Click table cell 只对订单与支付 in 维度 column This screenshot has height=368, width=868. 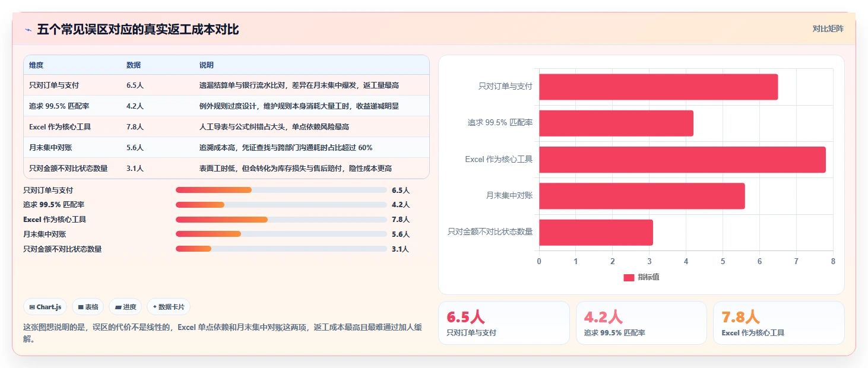coord(54,85)
